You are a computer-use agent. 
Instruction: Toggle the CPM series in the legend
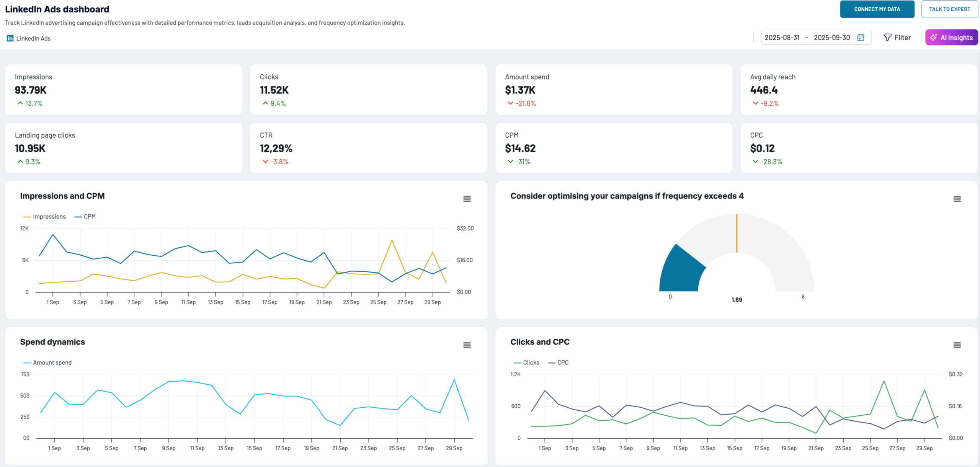(90, 217)
